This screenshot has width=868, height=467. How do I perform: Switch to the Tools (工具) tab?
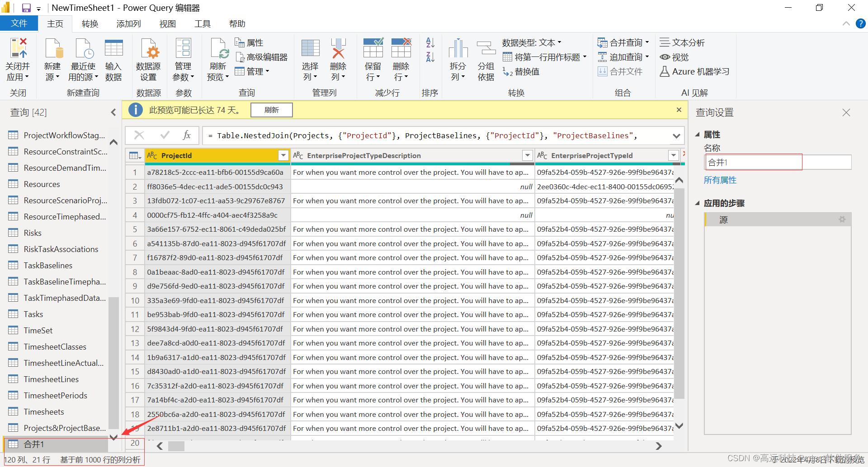coord(203,23)
